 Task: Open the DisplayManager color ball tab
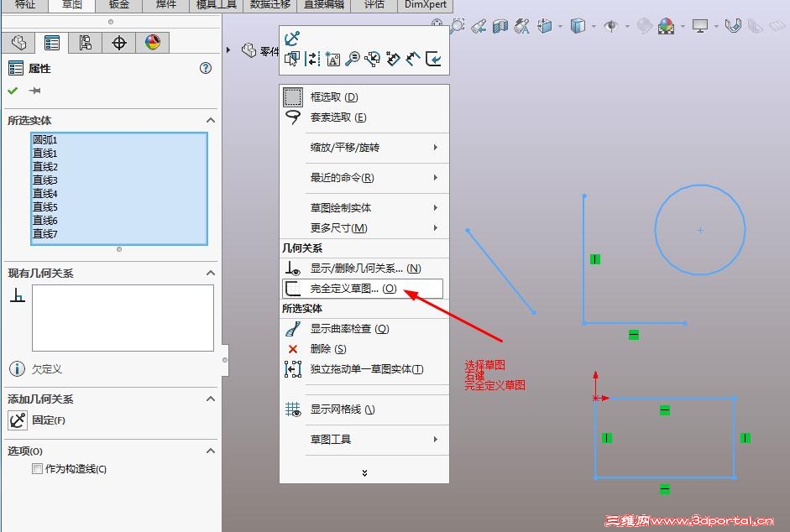[153, 42]
